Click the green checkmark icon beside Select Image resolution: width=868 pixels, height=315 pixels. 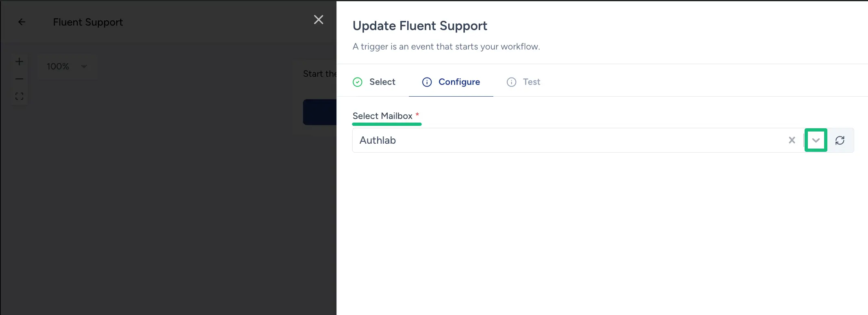click(358, 82)
